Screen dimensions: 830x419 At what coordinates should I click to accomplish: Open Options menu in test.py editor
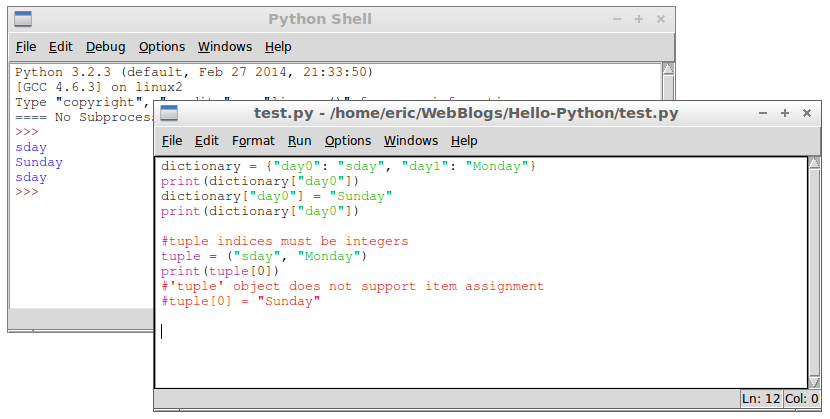[x=348, y=141]
